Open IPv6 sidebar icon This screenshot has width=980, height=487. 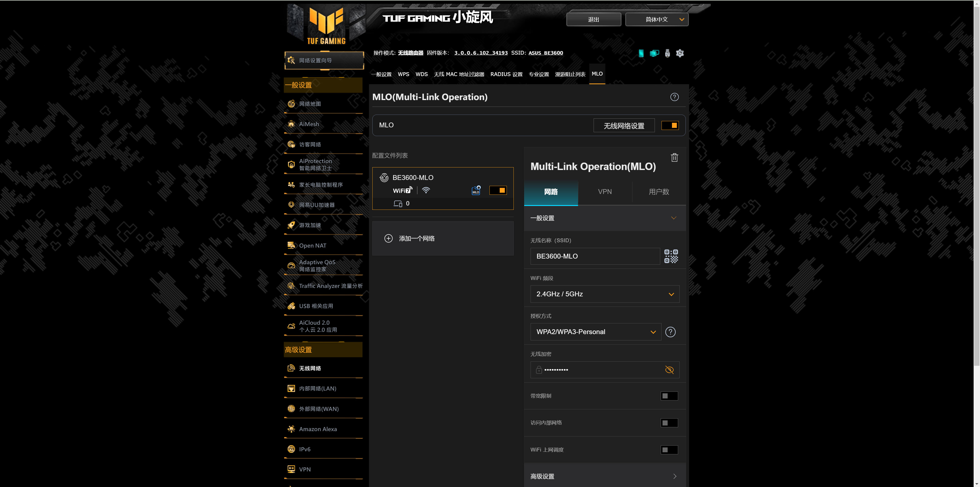point(291,449)
